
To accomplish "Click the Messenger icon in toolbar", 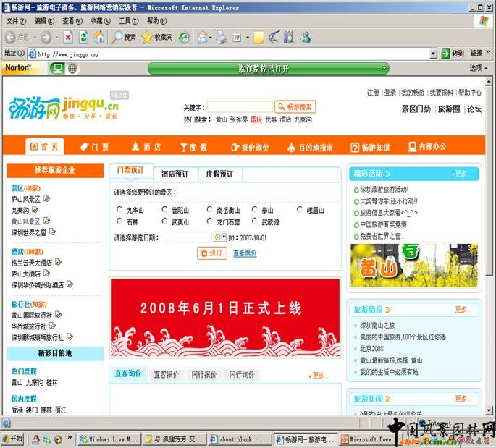I will pos(305,37).
